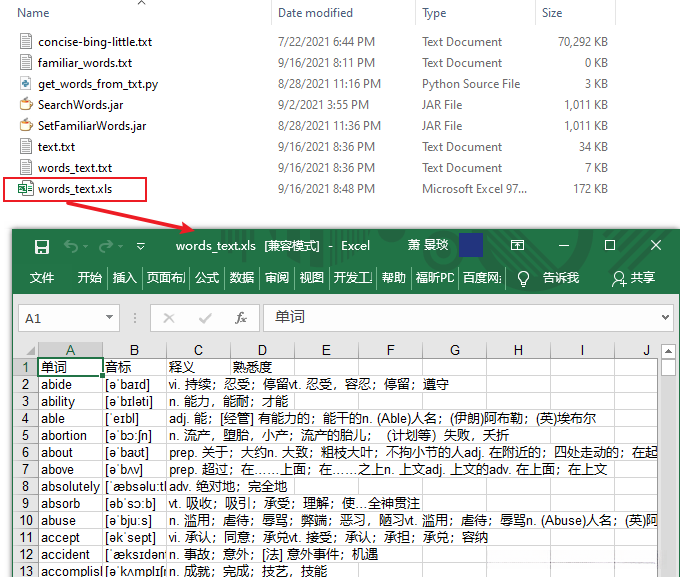
Task: Click the vertical scrollbar up arrow
Action: click(668, 351)
